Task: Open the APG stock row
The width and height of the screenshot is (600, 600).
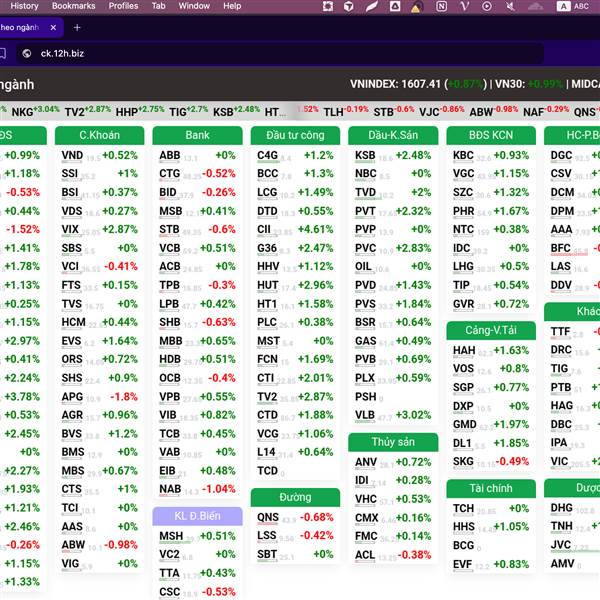Action: pos(99,397)
